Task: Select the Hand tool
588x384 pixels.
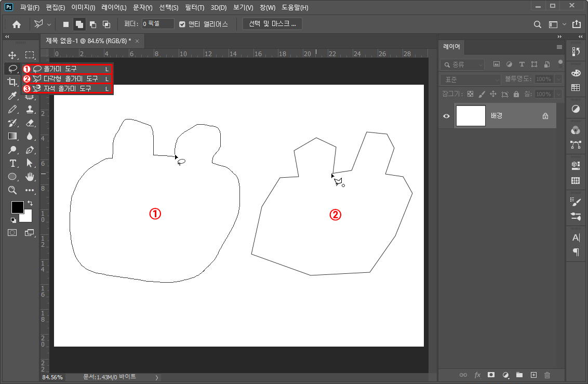Action: 30,177
